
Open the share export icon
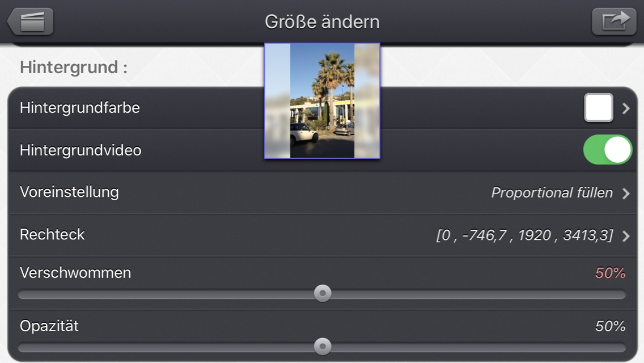pos(613,21)
